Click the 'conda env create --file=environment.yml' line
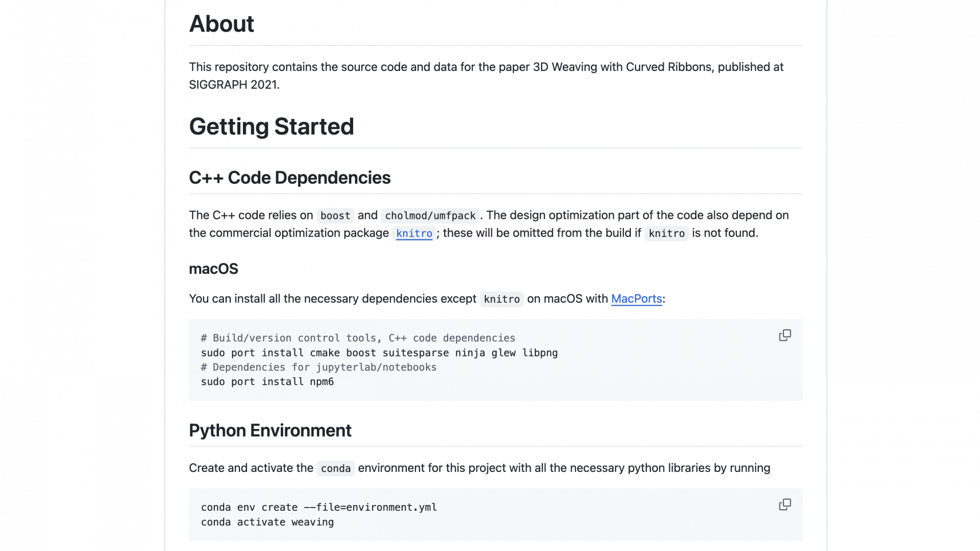The height and width of the screenshot is (551, 980). click(x=318, y=507)
